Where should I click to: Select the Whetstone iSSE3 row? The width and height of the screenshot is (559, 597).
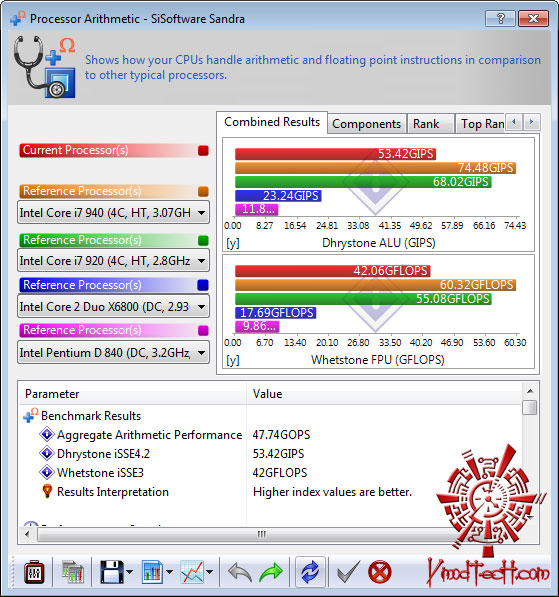271,472
